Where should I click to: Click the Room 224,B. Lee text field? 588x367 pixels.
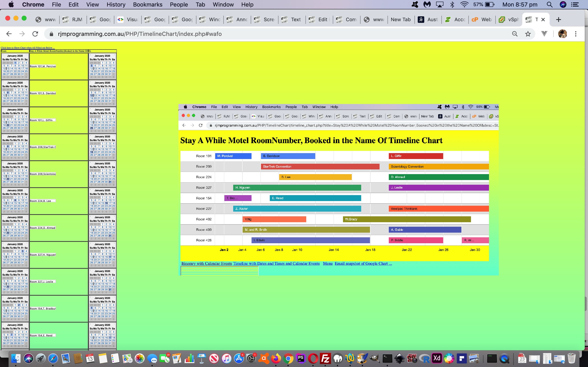tap(43, 201)
